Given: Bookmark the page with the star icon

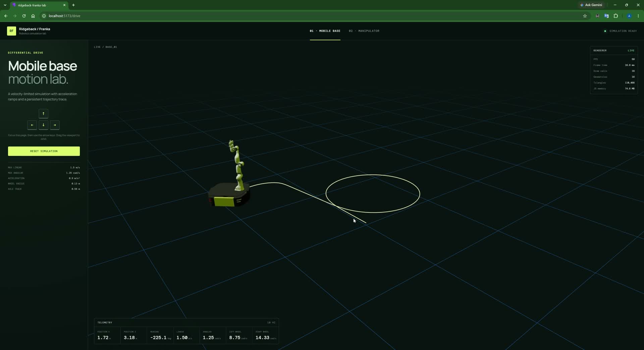Looking at the screenshot, I should [585, 16].
